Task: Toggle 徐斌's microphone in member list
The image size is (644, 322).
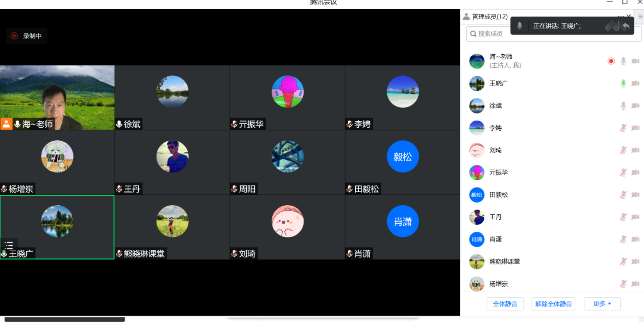Action: [623, 106]
